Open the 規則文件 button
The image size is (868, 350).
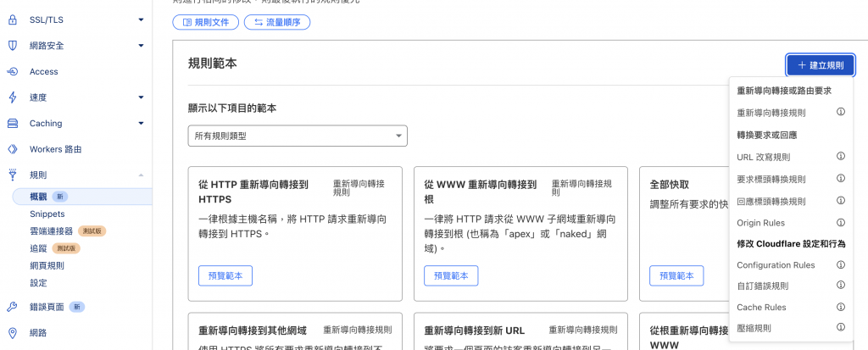[205, 22]
